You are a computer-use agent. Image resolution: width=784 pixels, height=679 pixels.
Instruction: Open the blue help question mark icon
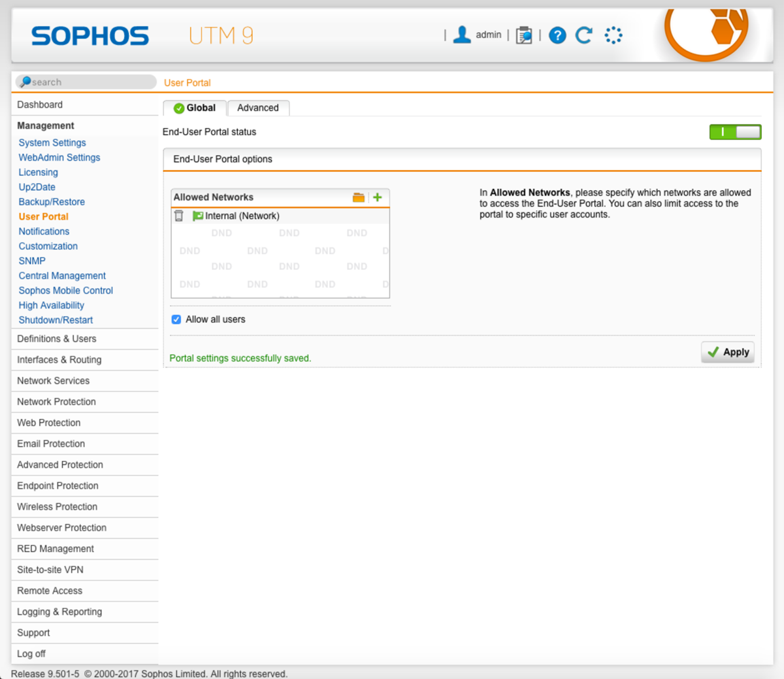(557, 35)
